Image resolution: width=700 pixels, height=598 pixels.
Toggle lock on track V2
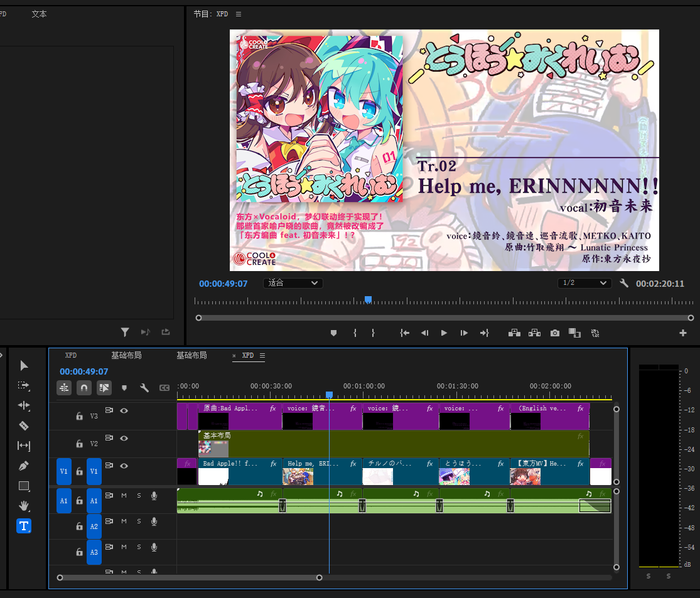80,444
